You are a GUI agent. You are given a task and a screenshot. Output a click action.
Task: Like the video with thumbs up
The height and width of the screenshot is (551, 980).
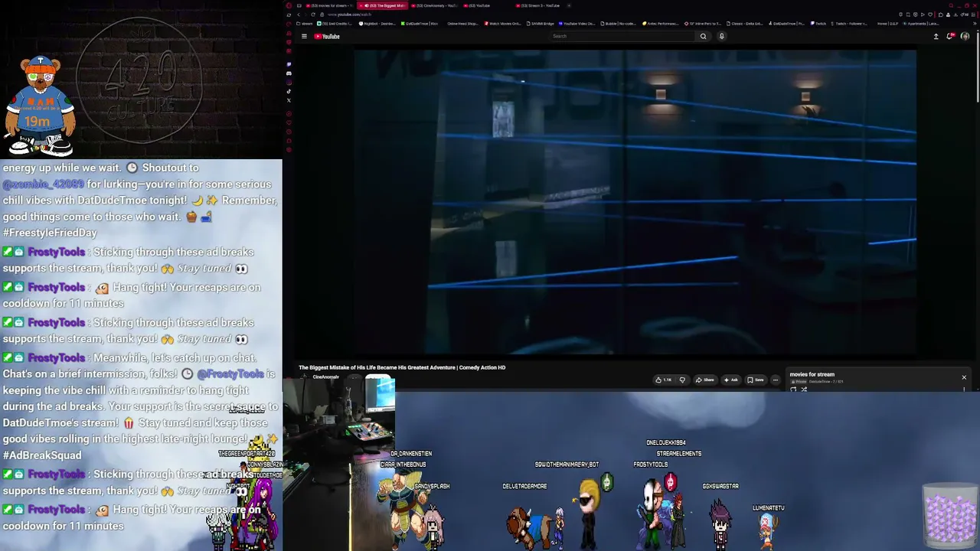(664, 380)
